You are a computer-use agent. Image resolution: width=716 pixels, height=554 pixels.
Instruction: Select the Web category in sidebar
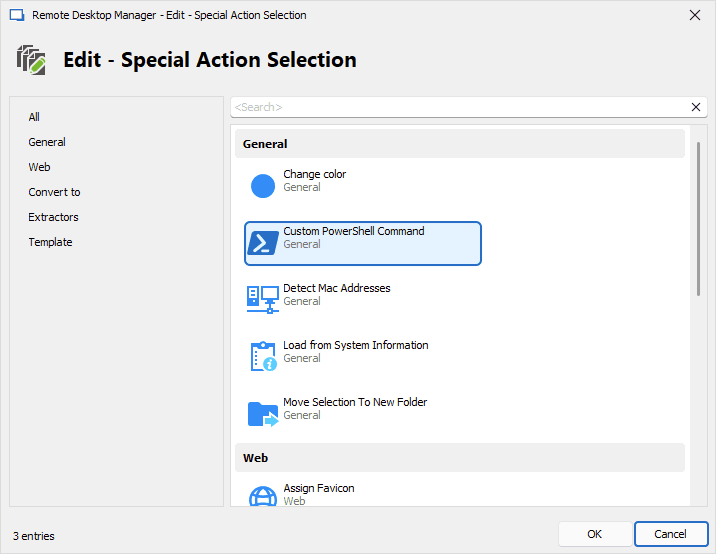tap(40, 167)
